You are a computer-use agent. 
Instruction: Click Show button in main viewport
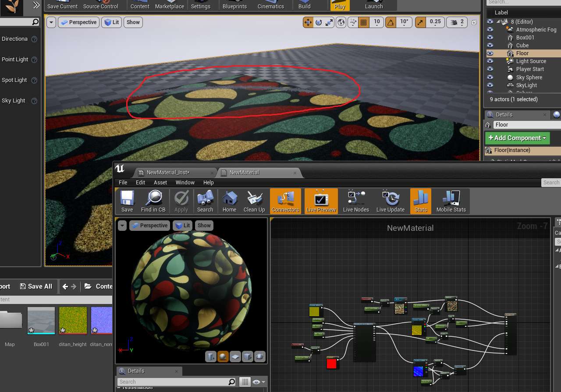133,22
